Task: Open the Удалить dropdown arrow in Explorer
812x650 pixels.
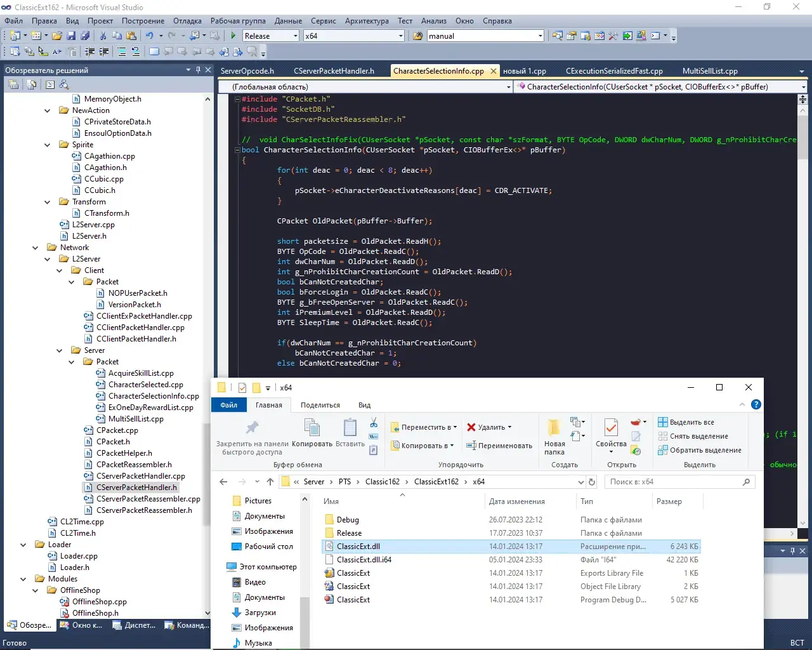Action: (x=509, y=427)
